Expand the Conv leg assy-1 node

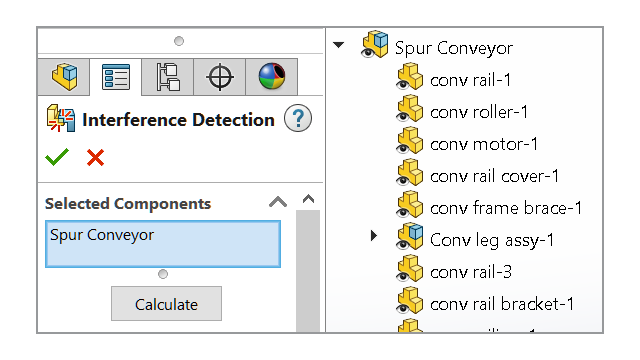click(x=373, y=236)
